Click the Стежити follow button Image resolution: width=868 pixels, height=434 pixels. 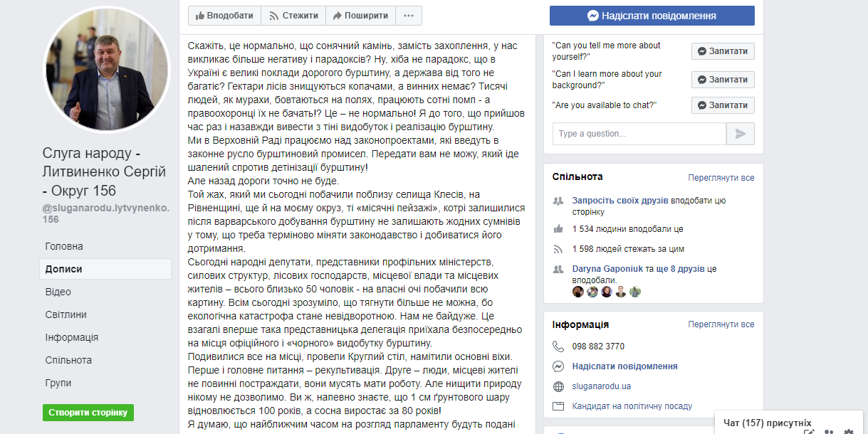293,16
